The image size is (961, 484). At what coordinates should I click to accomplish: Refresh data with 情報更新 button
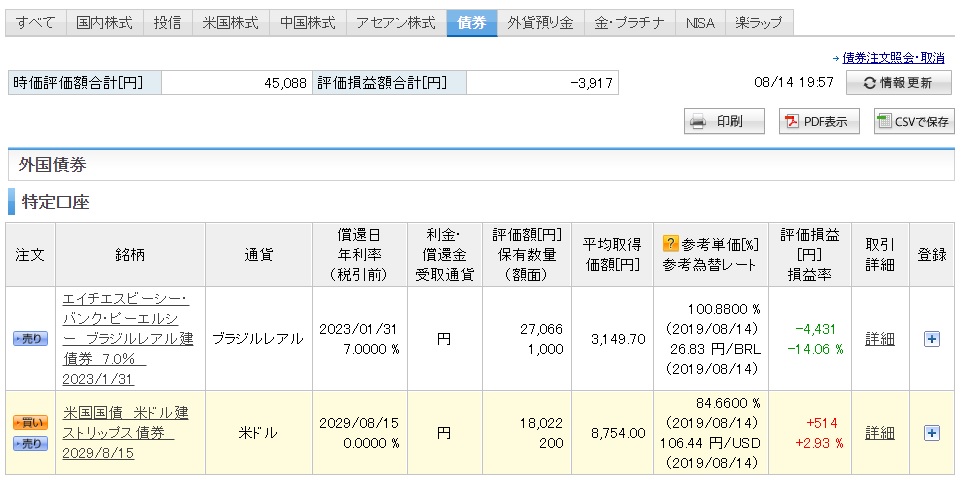tap(898, 83)
